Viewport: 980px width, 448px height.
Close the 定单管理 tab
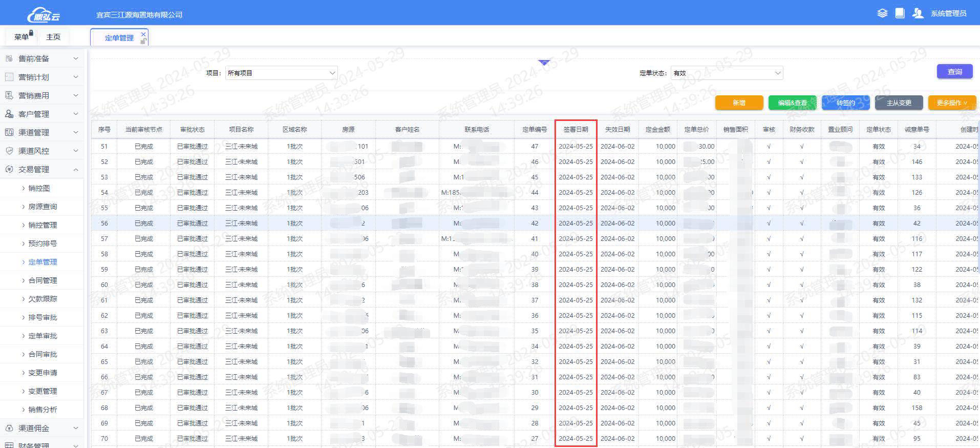(143, 34)
